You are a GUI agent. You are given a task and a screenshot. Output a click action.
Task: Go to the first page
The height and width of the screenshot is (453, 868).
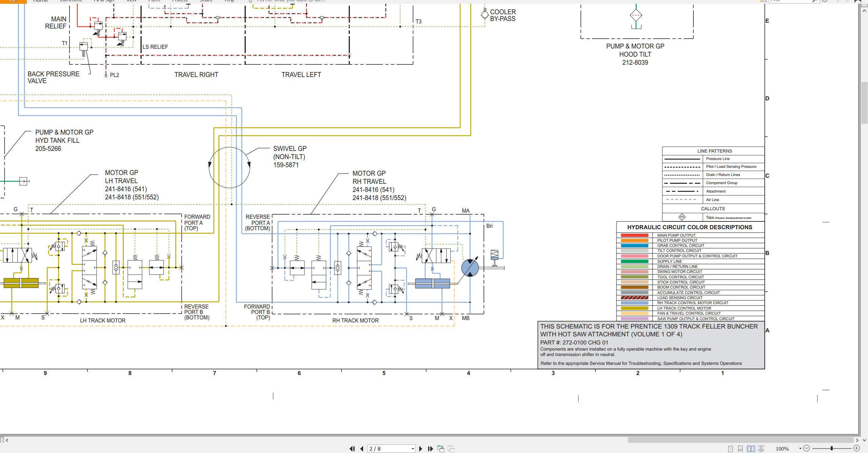[x=352, y=449]
